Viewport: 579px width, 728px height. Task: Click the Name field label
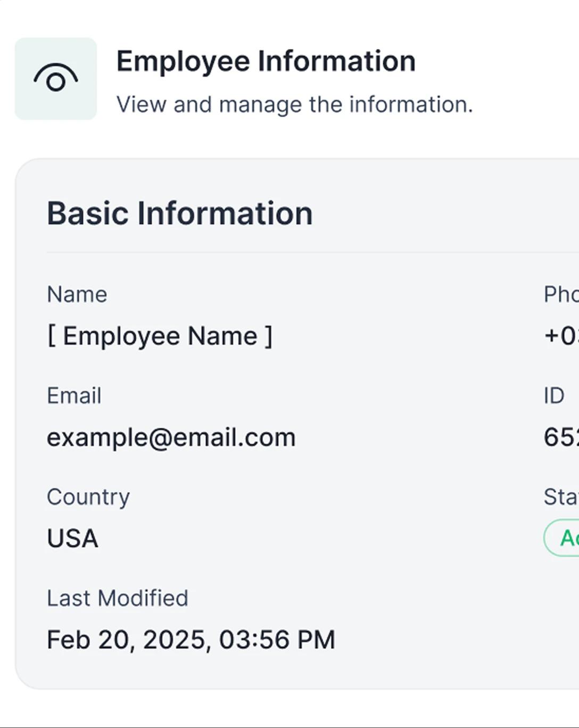pyautogui.click(x=77, y=294)
